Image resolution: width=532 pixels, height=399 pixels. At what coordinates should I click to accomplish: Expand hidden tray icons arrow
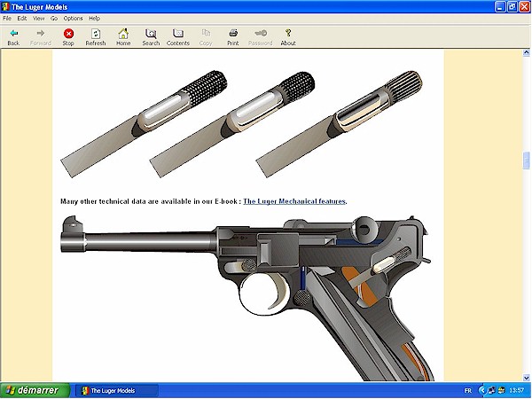tap(482, 390)
